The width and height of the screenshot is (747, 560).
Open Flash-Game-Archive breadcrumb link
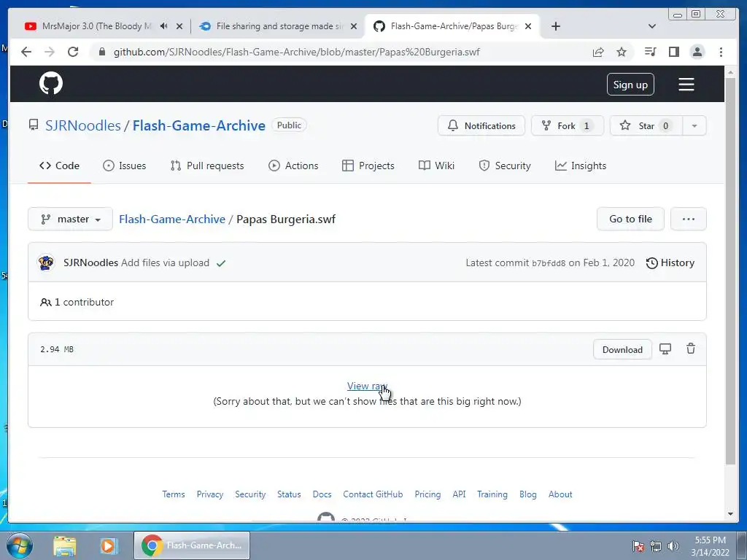pos(172,219)
